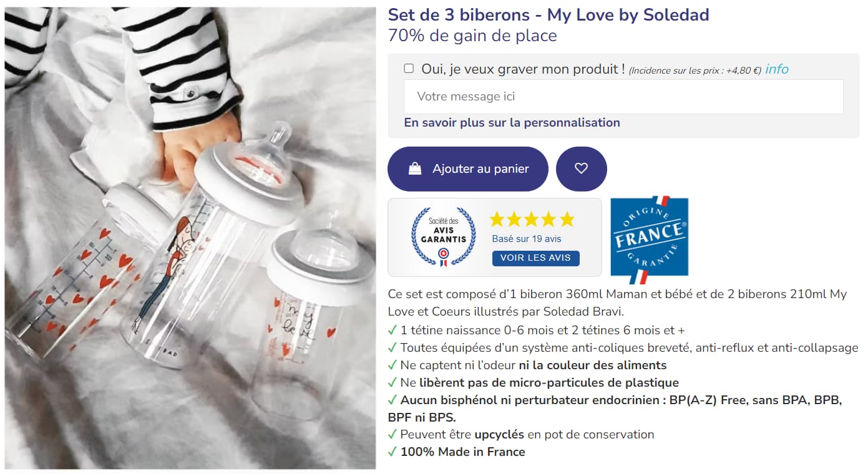Viewport: 868px width, 474px height.
Task: Click the product title 'Set de 3 biberons'
Action: click(547, 14)
